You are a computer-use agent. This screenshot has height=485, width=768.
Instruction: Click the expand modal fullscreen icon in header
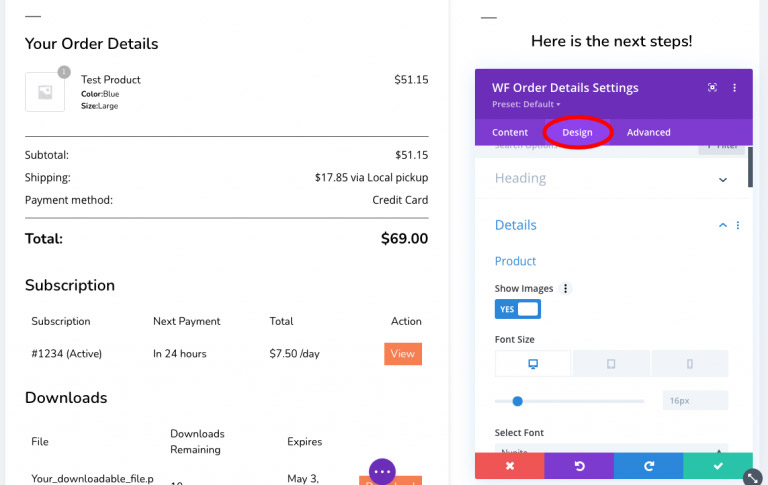tap(712, 88)
